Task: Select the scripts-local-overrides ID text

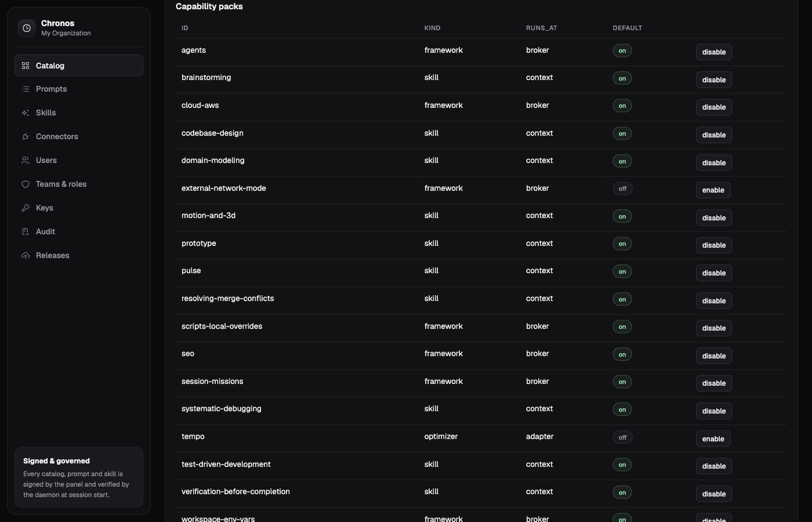Action: 222,327
